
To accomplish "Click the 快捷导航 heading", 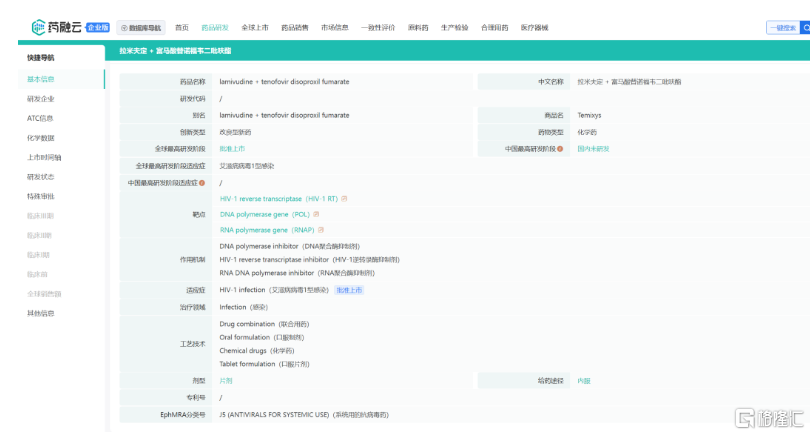I will [x=40, y=58].
